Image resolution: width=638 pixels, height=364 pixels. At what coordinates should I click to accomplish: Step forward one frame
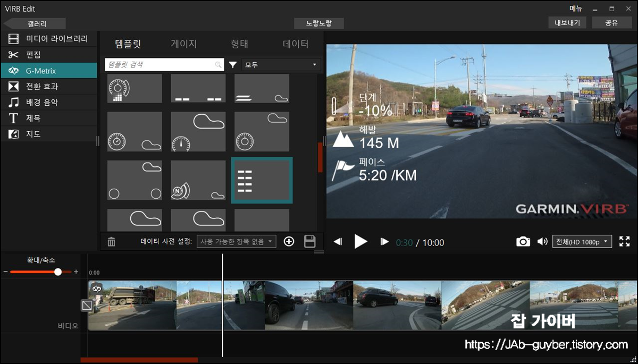coord(384,242)
